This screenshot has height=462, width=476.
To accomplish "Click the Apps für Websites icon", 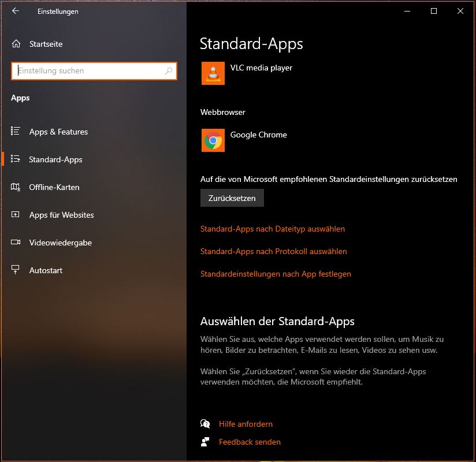I will (x=16, y=215).
